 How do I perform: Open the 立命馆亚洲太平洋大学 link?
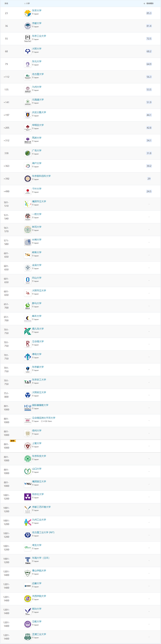[x=44, y=418]
